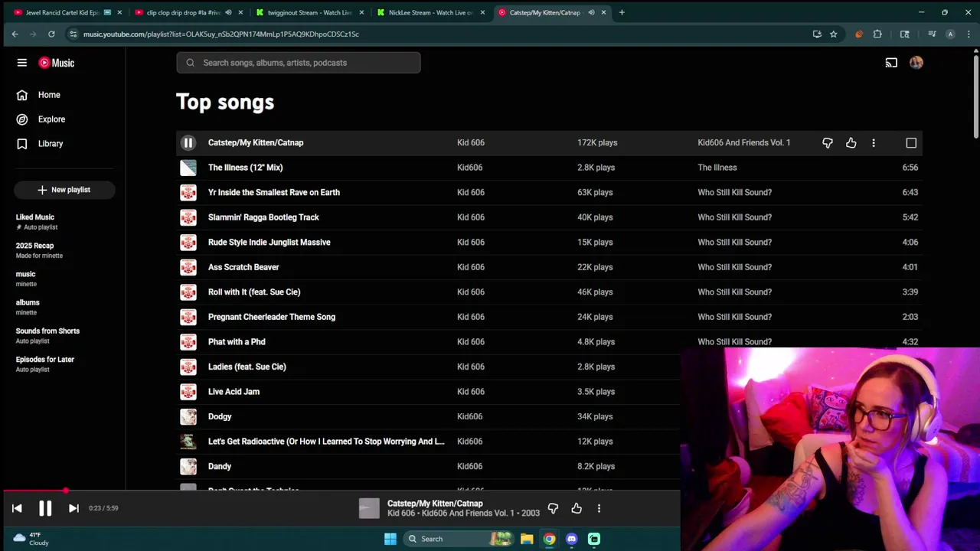
Task: Open Discord from the taskbar
Action: tap(571, 539)
